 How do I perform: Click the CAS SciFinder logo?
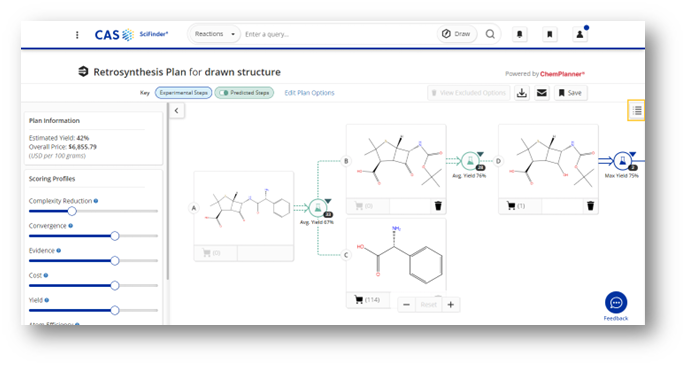click(131, 35)
